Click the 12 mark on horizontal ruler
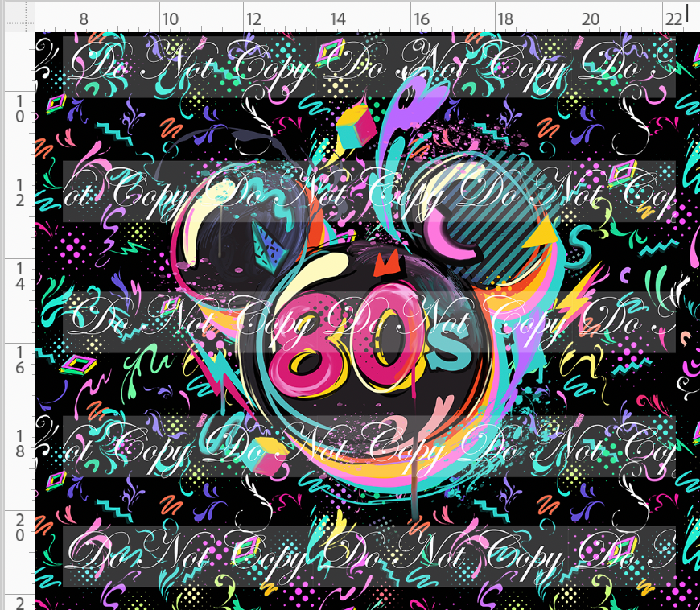 (253, 19)
